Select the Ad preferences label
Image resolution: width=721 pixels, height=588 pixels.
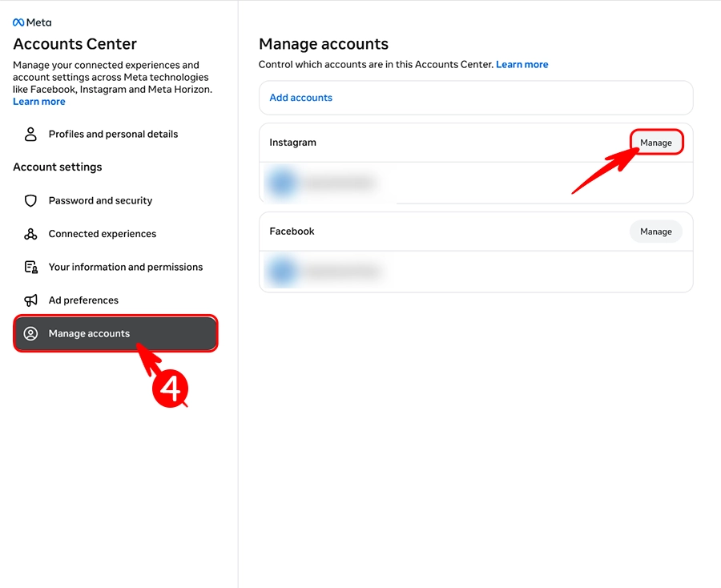[x=83, y=300]
